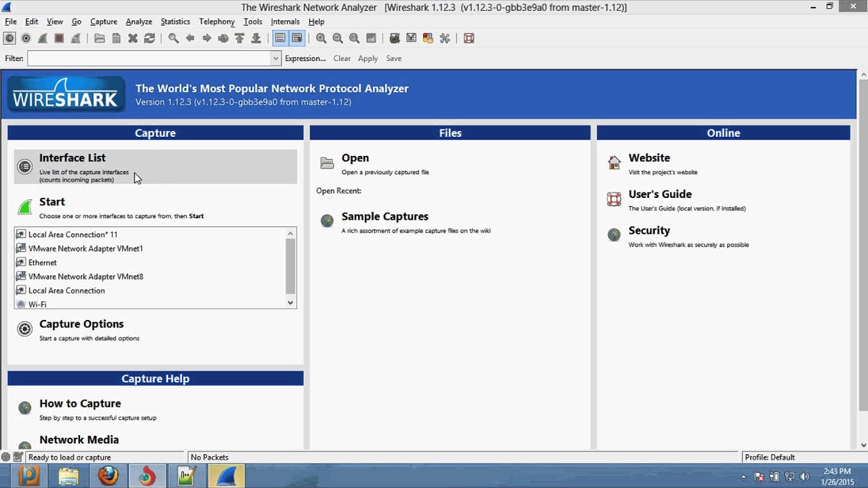Click the go to packet icon
This screenshot has width=868, height=488.
click(x=223, y=39)
